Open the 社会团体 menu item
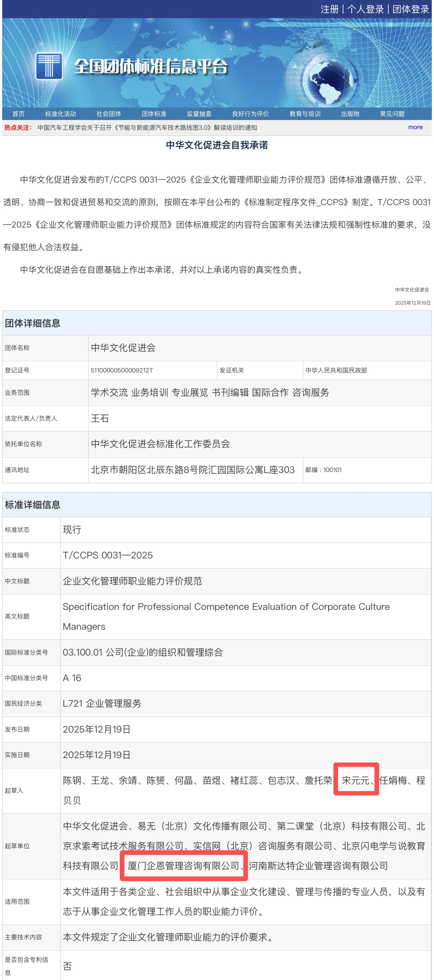The width and height of the screenshot is (434, 980). tap(109, 114)
